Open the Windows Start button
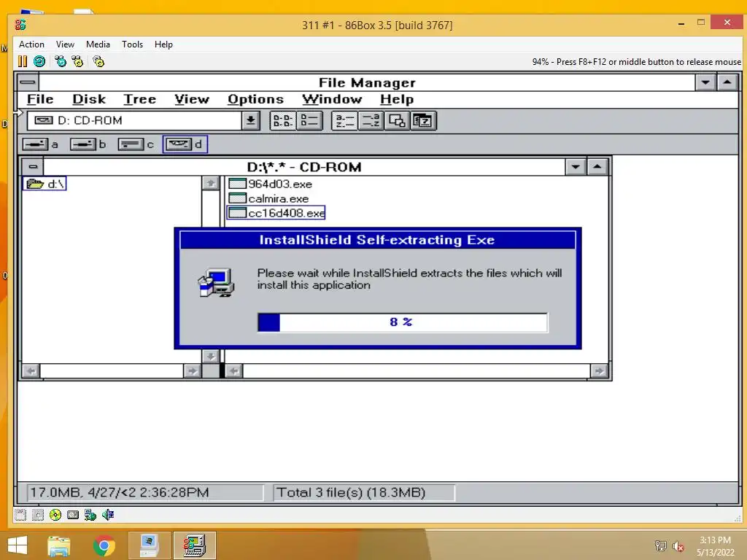 [x=18, y=545]
